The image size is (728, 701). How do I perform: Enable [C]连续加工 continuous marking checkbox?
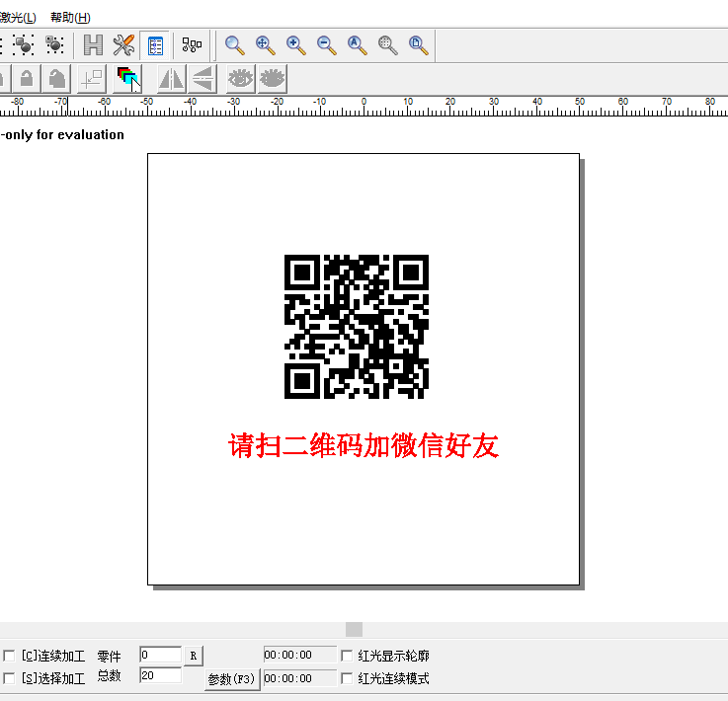coord(9,656)
